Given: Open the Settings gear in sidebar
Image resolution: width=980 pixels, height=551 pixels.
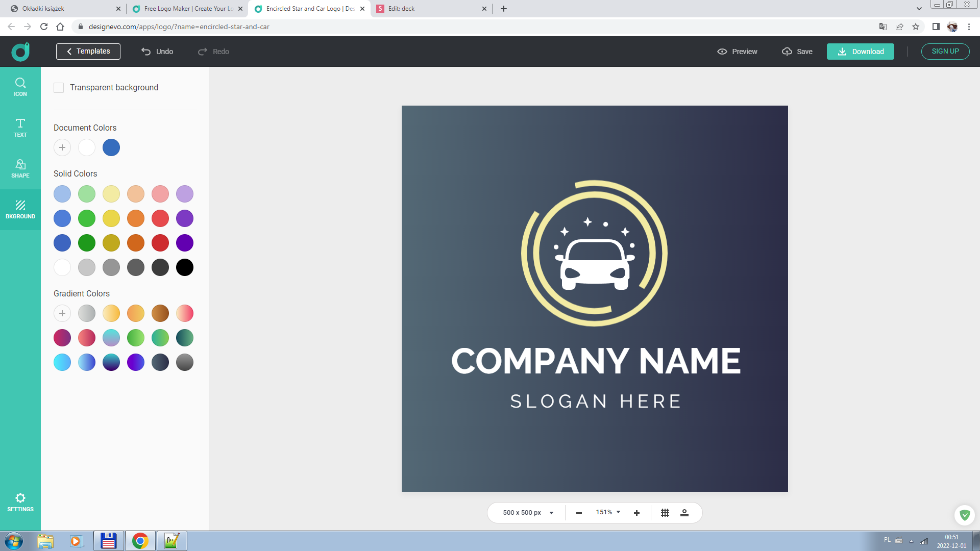Looking at the screenshot, I should [x=20, y=502].
